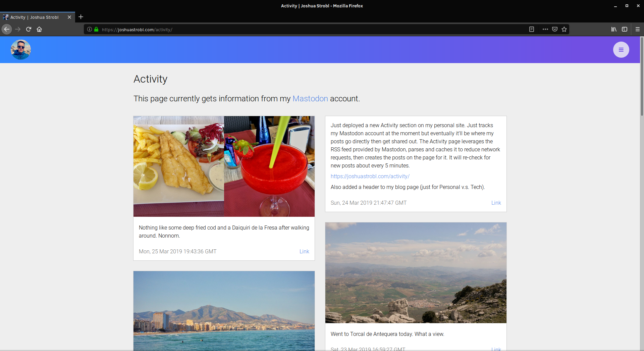Go back to the previous page
The image size is (644, 351).
coord(7,29)
